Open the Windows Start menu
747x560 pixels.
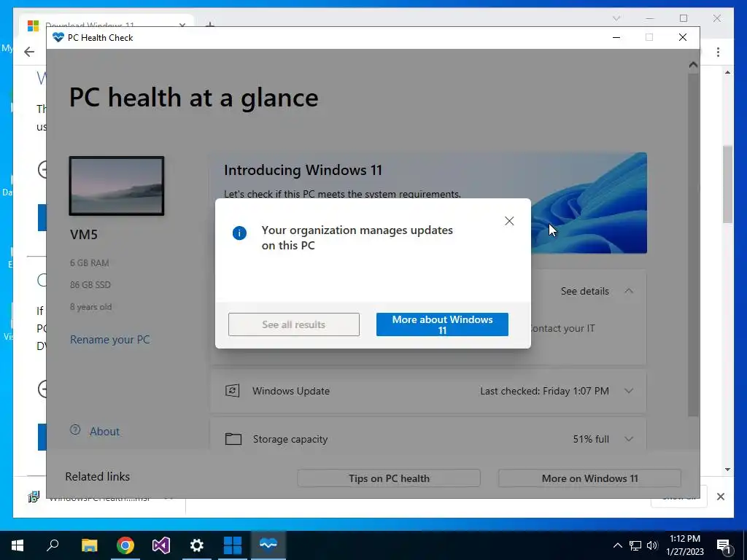click(x=18, y=545)
